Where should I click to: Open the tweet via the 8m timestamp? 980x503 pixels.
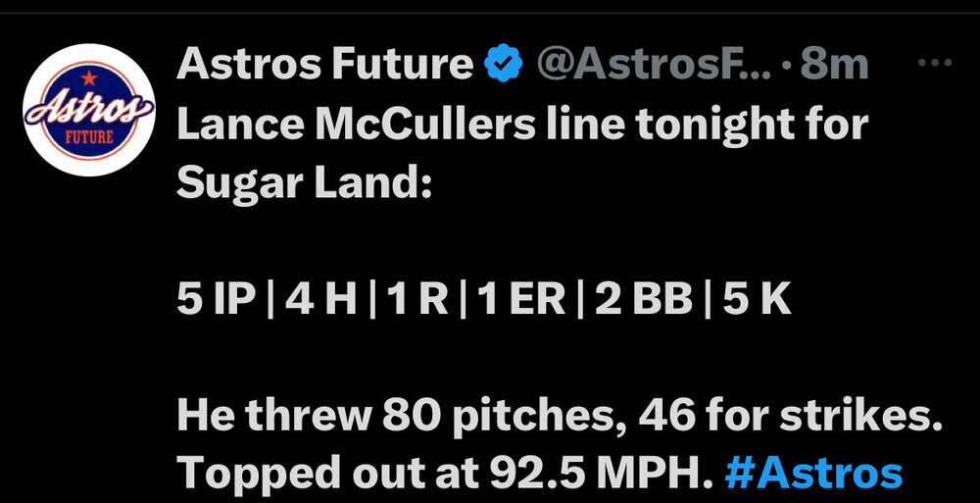pos(835,66)
